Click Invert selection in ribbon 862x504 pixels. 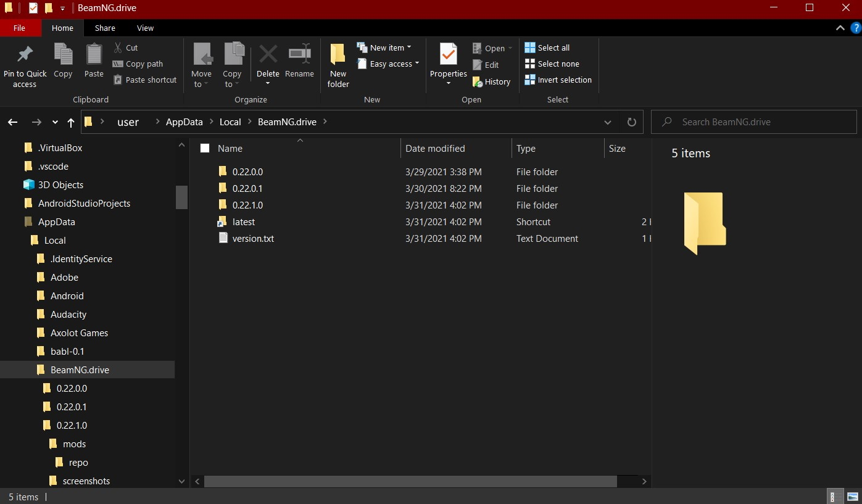coord(558,80)
